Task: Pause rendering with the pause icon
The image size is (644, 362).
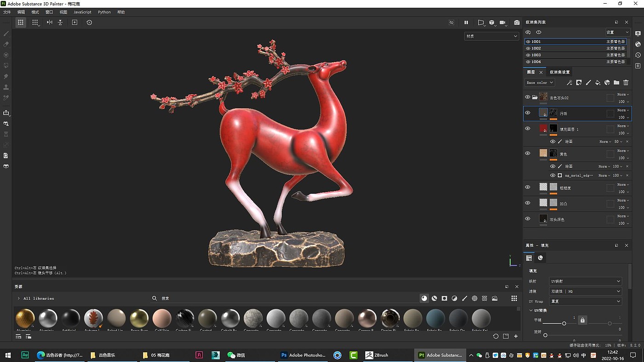Action: 466,23
